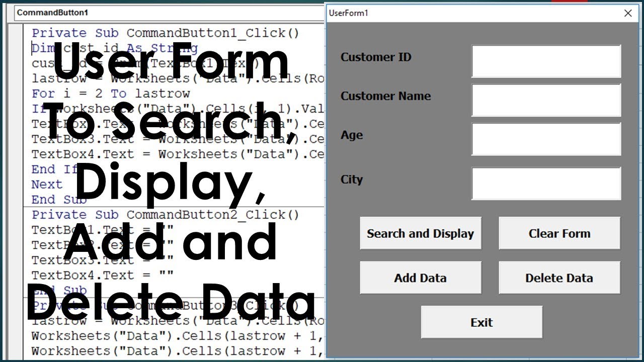Open the CommandButton1 object dropdown
Screen dimensions: 644x362
169,13
